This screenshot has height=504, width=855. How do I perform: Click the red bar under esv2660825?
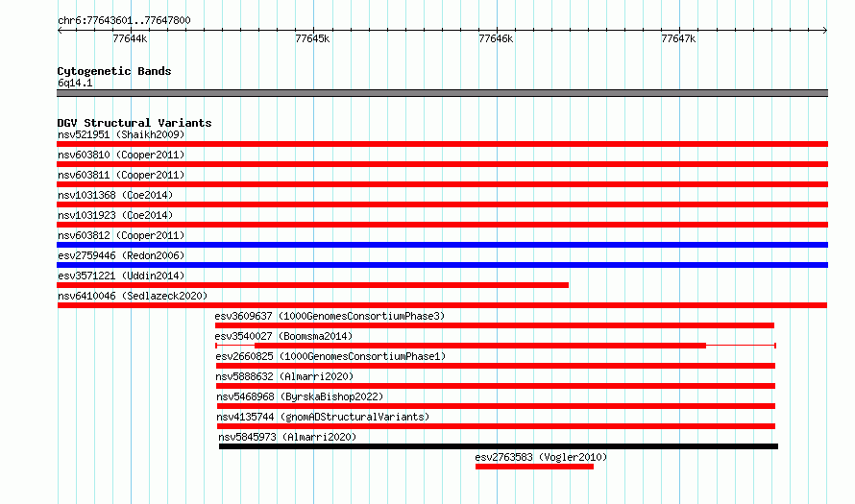point(496,366)
